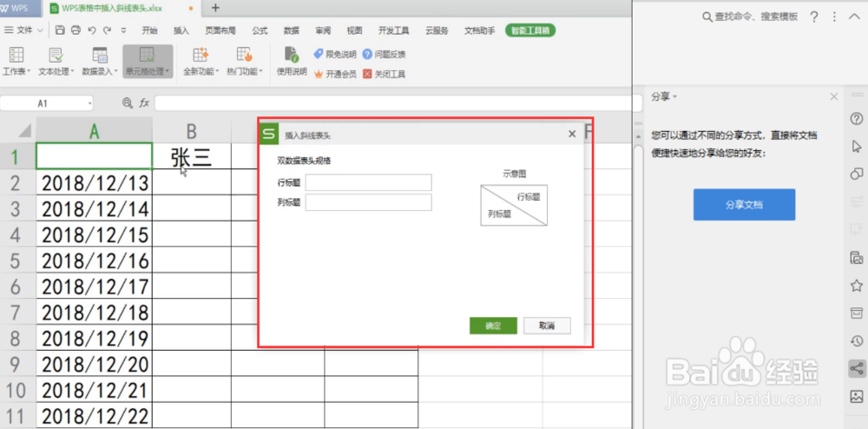
Task: Click the blue 分享文档 button
Action: coord(744,205)
